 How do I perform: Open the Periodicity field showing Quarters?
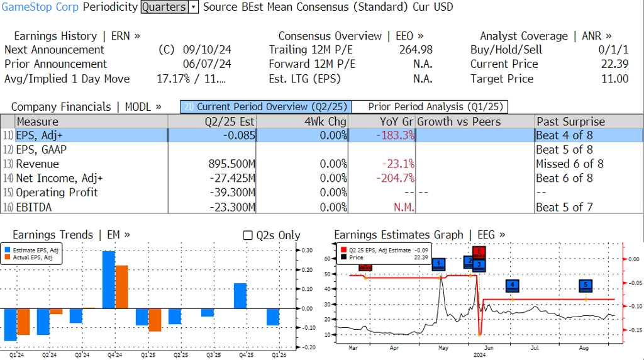tap(165, 7)
